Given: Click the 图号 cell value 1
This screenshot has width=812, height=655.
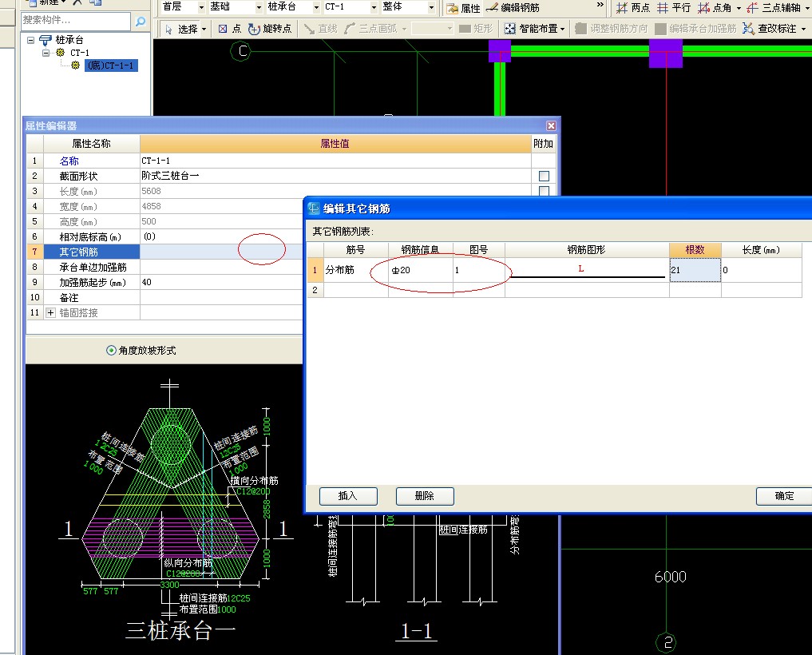Looking at the screenshot, I should [479, 270].
